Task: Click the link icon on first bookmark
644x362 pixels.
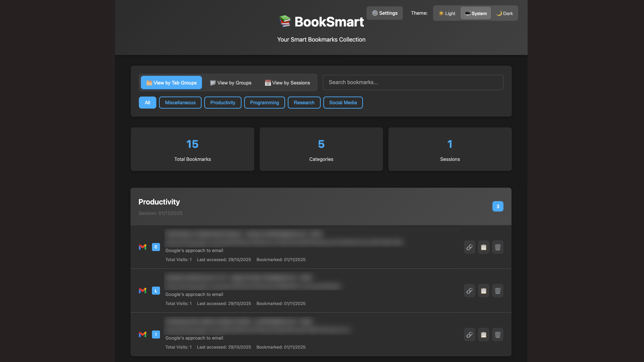Action: (469, 247)
